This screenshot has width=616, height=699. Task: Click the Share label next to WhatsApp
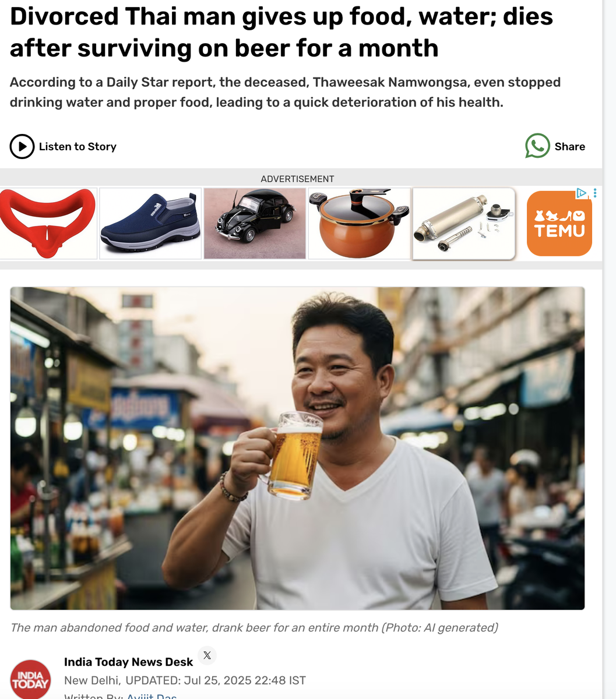[570, 147]
